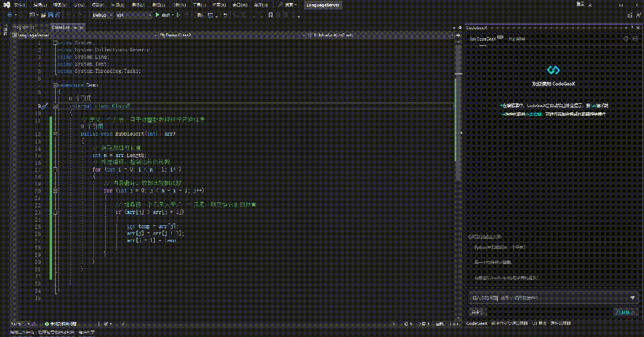Viewport: 644px width, 337px height.
Task: Switch to the second CodeGeeX panel tab
Action: [517, 39]
